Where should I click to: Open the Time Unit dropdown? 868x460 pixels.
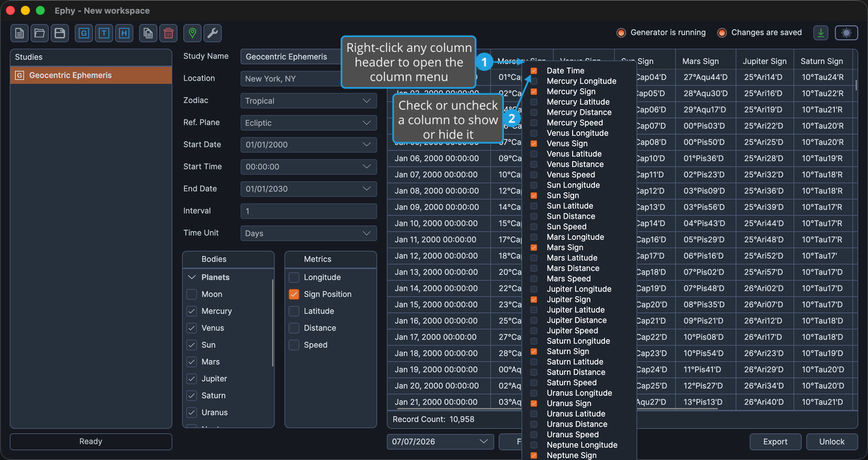pyautogui.click(x=309, y=233)
